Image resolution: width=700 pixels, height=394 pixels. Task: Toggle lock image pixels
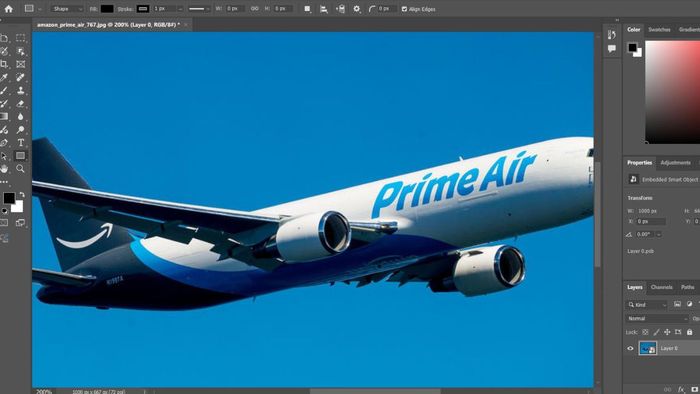click(x=656, y=332)
